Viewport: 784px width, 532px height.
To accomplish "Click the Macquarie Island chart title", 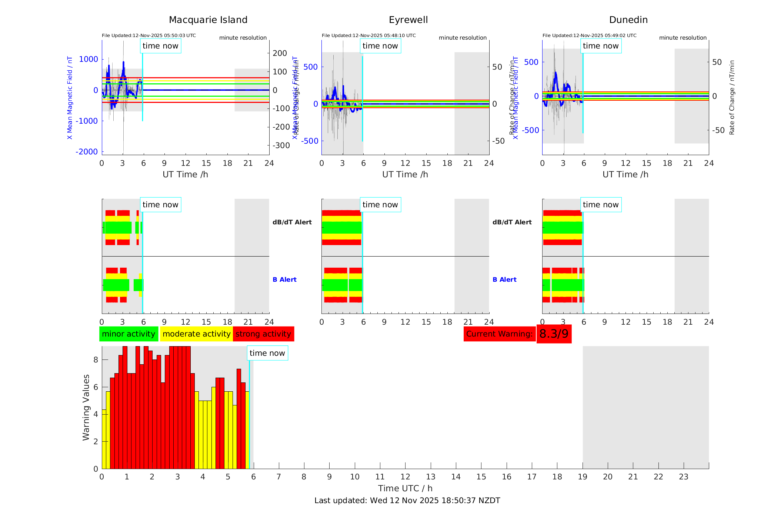I will (x=208, y=20).
